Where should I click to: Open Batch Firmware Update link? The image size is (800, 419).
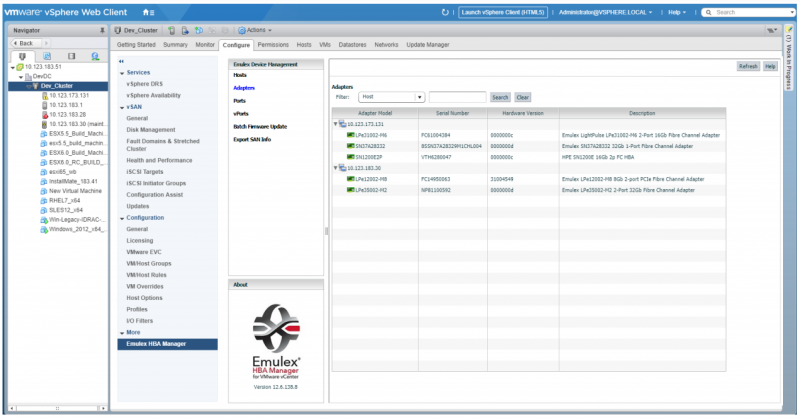pyautogui.click(x=260, y=127)
